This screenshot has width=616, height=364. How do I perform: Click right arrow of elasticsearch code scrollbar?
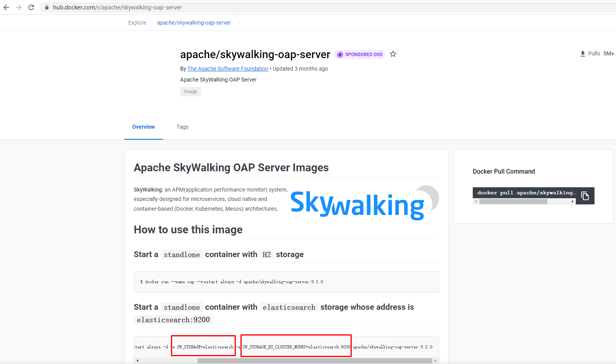click(x=435, y=361)
